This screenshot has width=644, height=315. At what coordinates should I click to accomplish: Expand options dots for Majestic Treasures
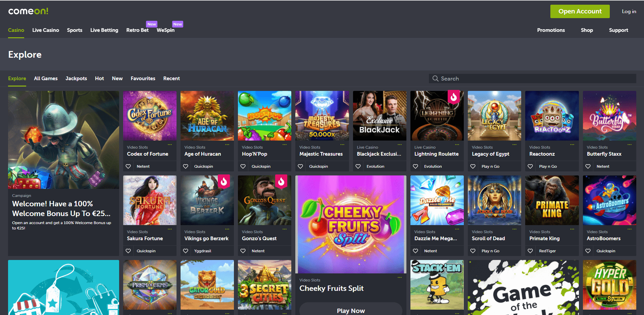click(x=342, y=145)
